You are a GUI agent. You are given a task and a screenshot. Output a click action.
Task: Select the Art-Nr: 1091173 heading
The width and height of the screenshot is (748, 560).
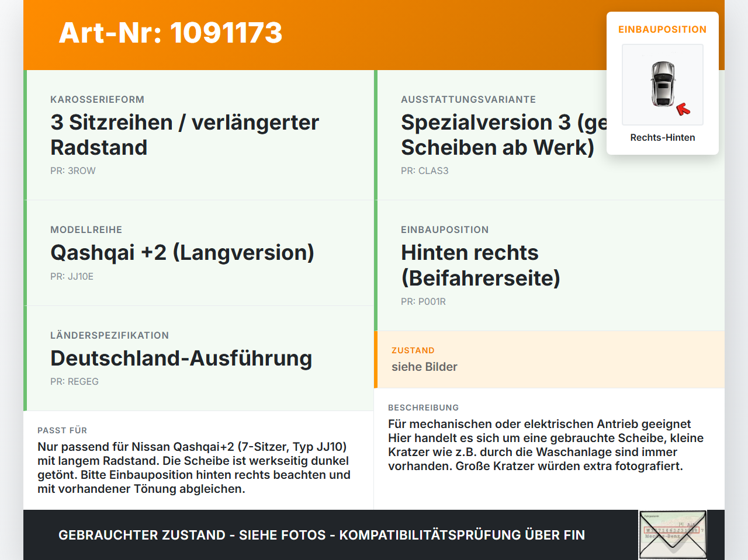171,33
